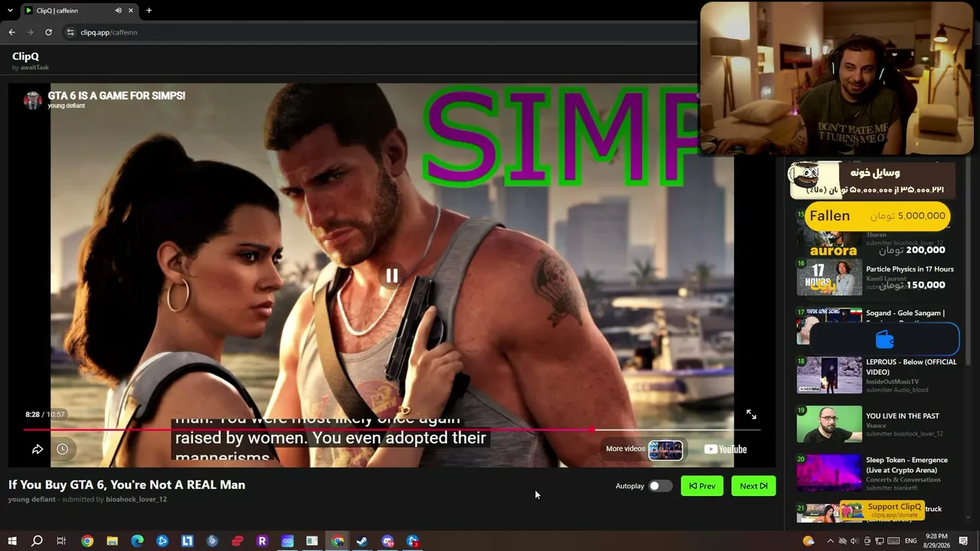The width and height of the screenshot is (980, 551).
Task: Click the share arrow icon on the video
Action: pos(37,449)
